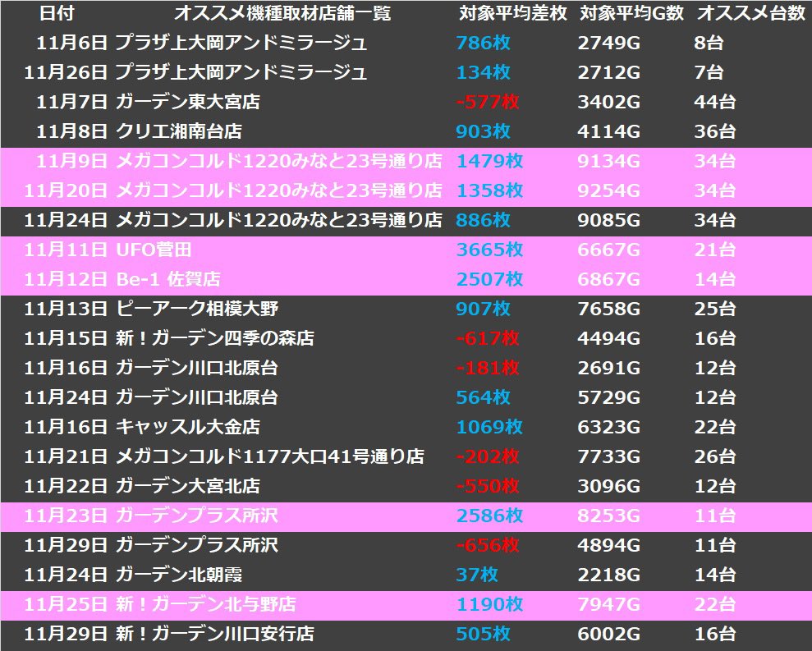
Task: Select the 1190枚 value
Action: [x=489, y=604]
